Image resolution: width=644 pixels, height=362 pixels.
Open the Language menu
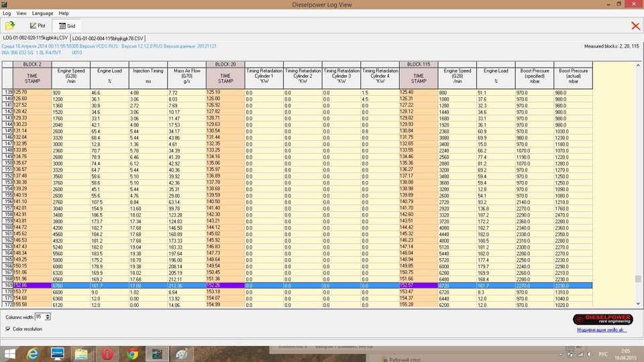42,13
